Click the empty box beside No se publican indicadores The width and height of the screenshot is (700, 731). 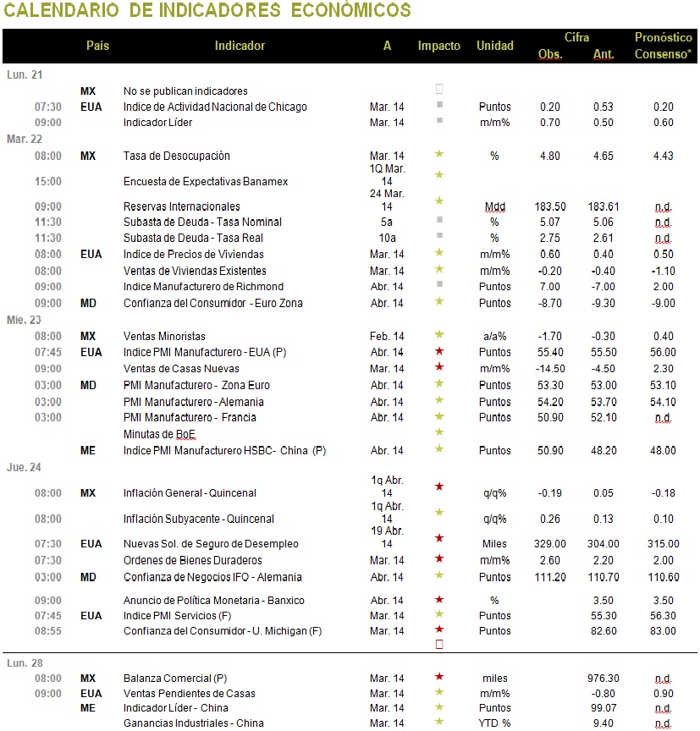click(x=439, y=89)
